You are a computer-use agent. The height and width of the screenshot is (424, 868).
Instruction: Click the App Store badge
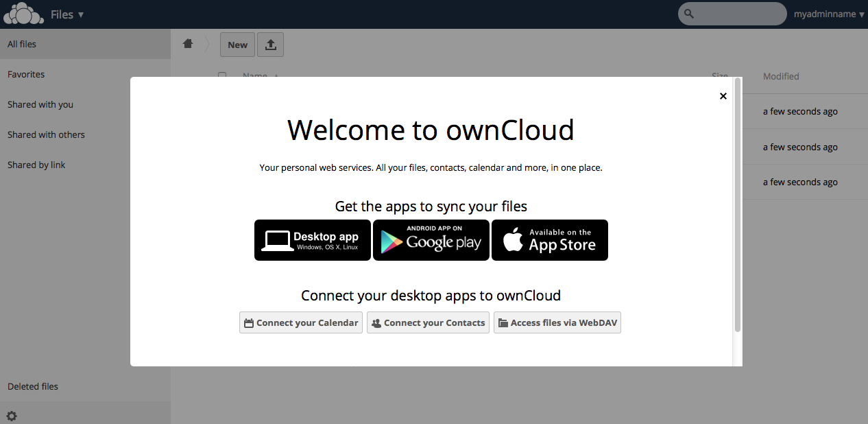click(550, 240)
